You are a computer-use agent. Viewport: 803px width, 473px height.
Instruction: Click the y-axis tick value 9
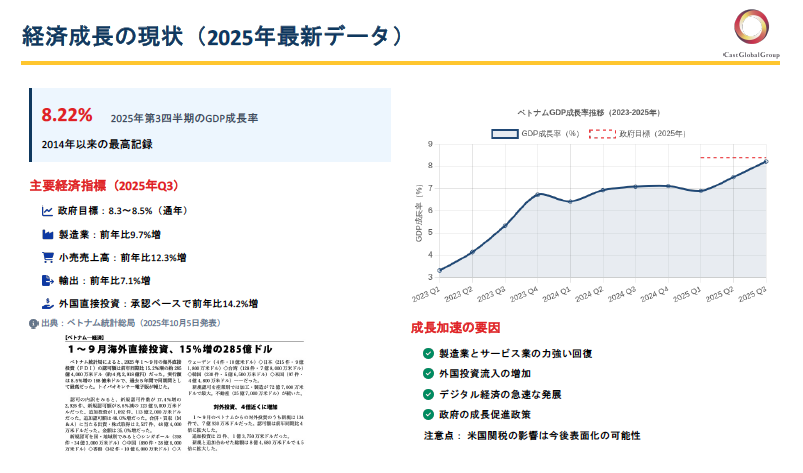click(430, 144)
